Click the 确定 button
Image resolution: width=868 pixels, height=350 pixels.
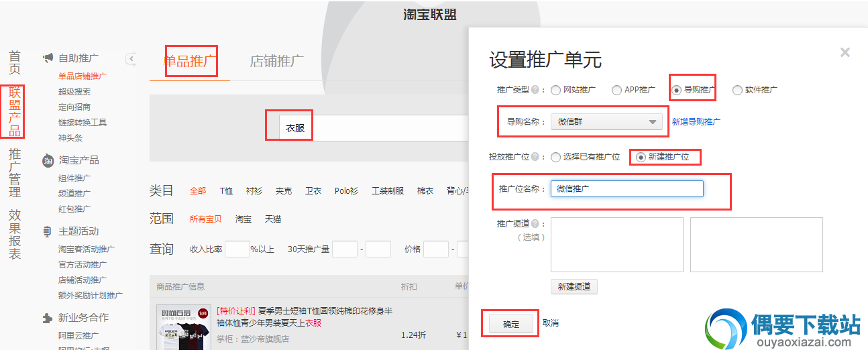[x=510, y=324]
